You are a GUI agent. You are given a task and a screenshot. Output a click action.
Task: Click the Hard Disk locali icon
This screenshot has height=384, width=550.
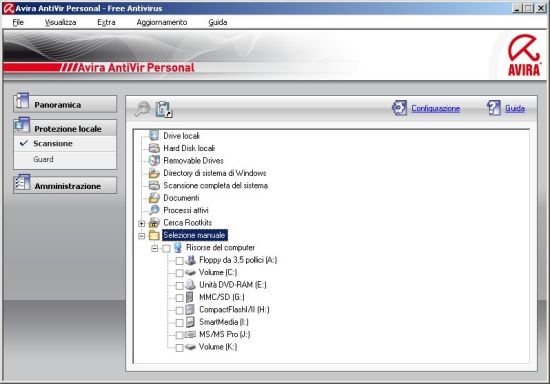(154, 148)
